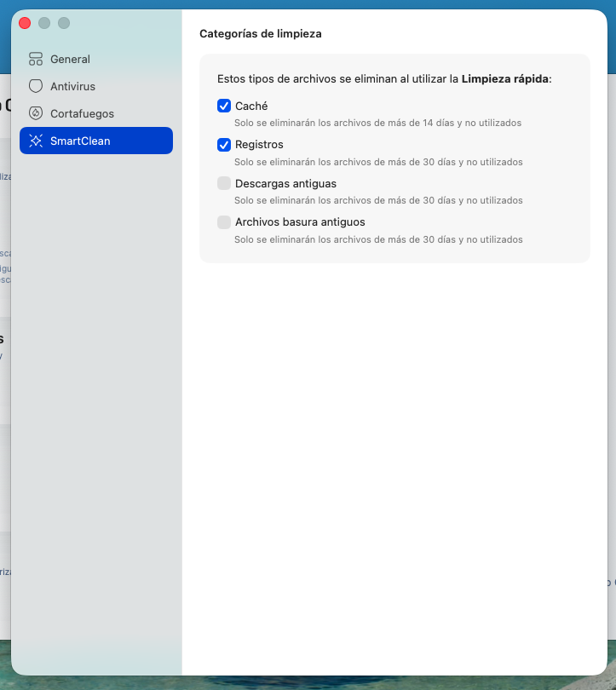Enable the Descargas antiguas checkbox

(x=224, y=183)
